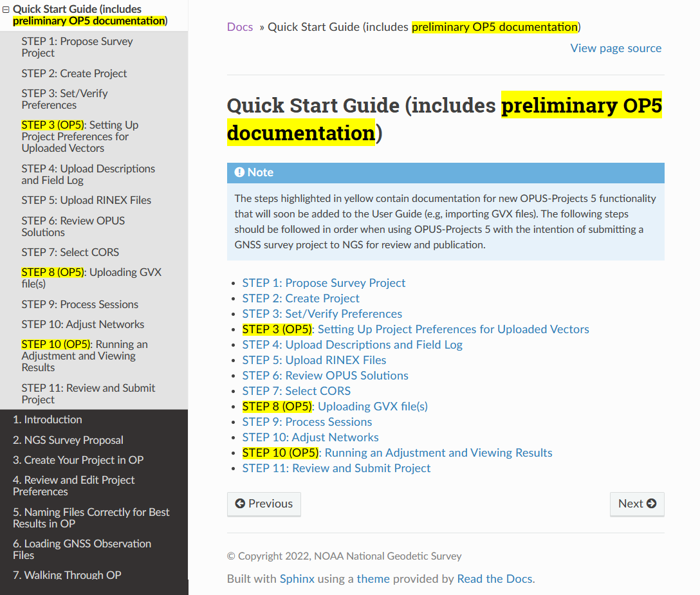Collapse the Quick Start Guide sidebar section
Image resolution: width=700 pixels, height=595 pixels.
(6, 10)
